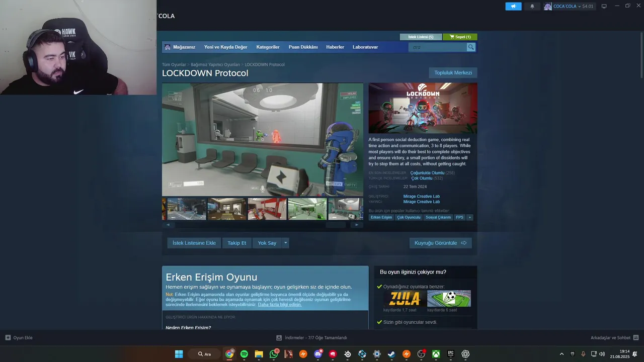Click the right arrow of thumbnail strip
The width and height of the screenshot is (644, 362).
(357, 225)
